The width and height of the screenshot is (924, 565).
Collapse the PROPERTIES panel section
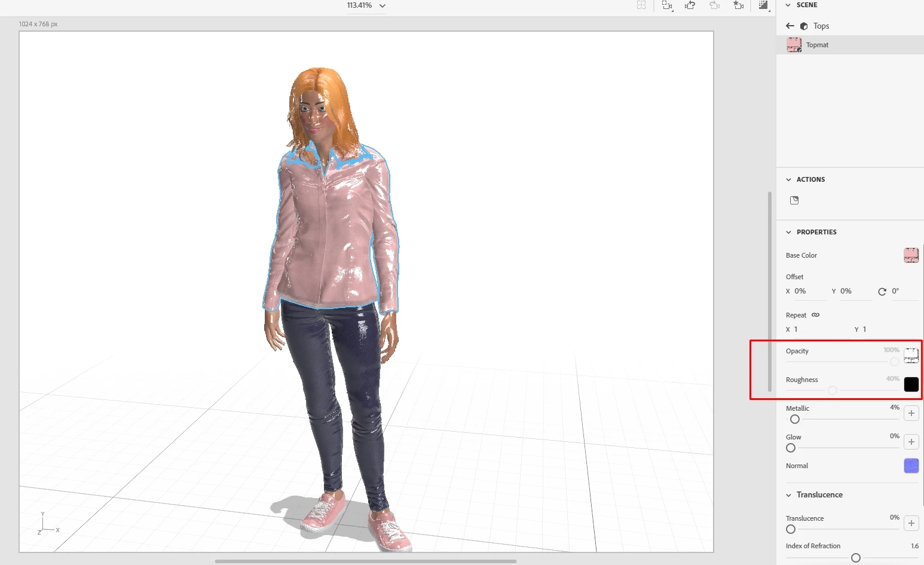[x=788, y=232]
